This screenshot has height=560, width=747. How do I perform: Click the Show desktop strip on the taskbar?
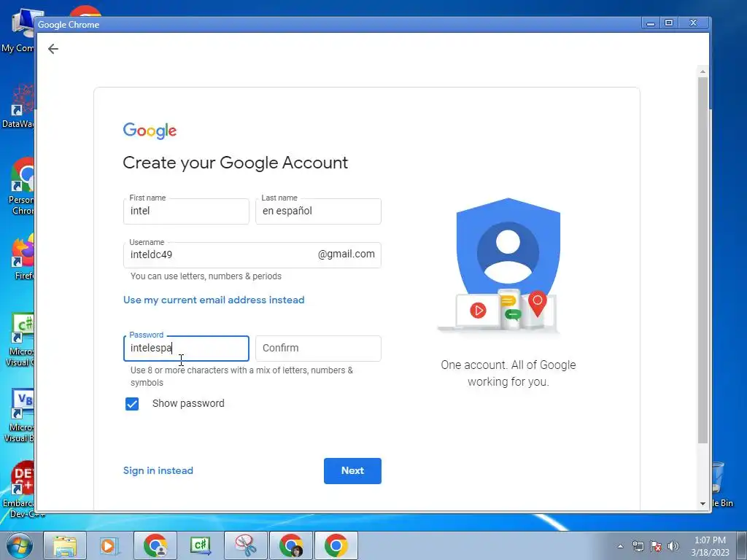742,546
